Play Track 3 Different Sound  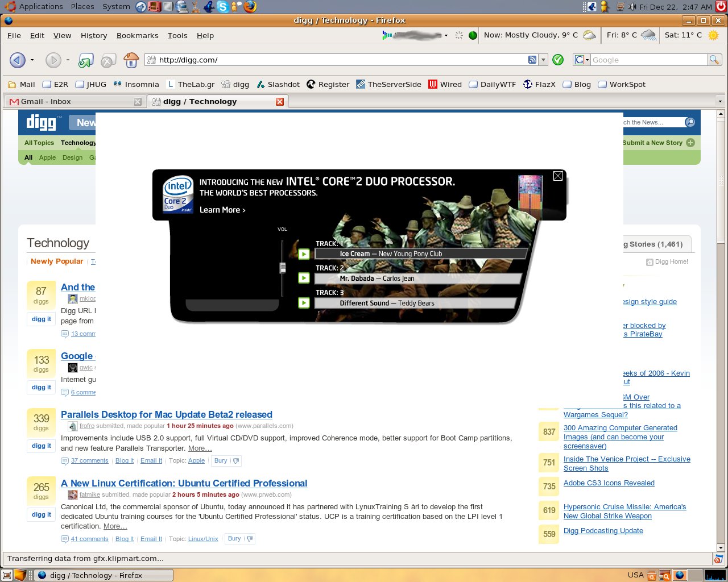tap(304, 303)
